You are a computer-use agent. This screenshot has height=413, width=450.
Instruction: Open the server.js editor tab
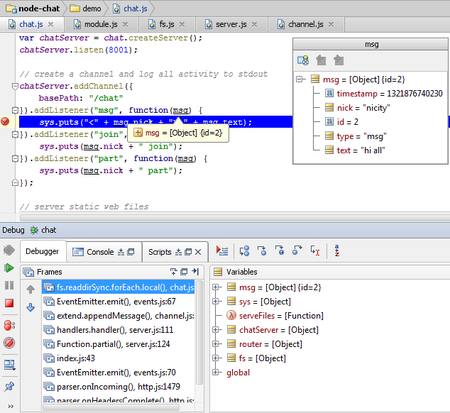click(x=231, y=24)
